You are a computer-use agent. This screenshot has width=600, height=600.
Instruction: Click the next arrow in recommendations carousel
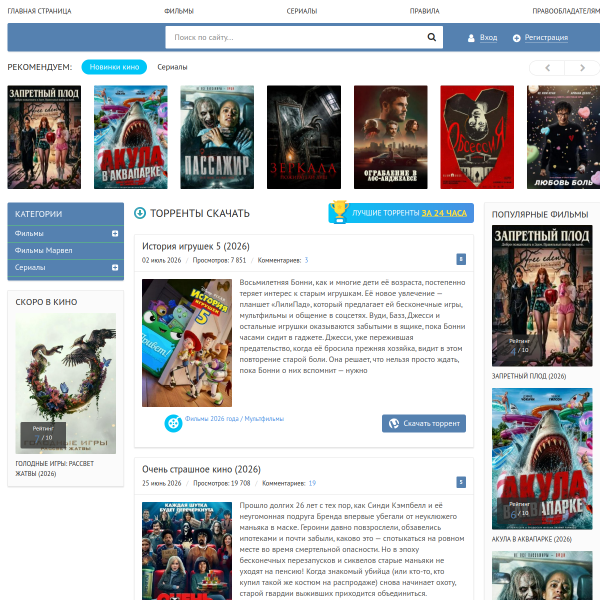coord(582,68)
